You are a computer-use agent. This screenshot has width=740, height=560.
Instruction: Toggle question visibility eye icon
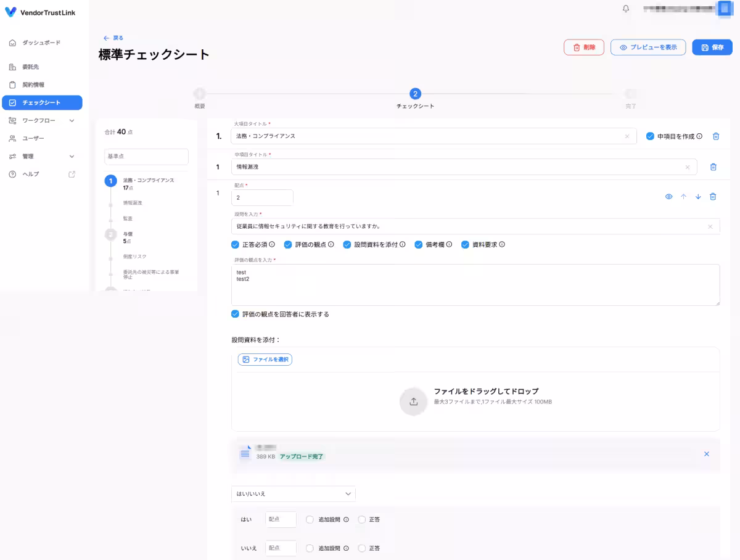668,197
